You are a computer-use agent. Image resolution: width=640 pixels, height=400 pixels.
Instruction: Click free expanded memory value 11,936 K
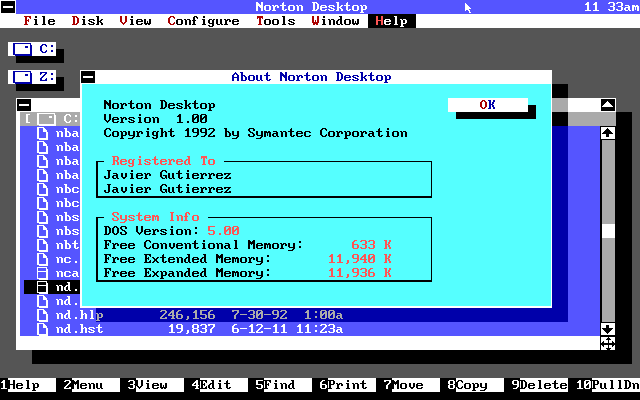tap(360, 273)
